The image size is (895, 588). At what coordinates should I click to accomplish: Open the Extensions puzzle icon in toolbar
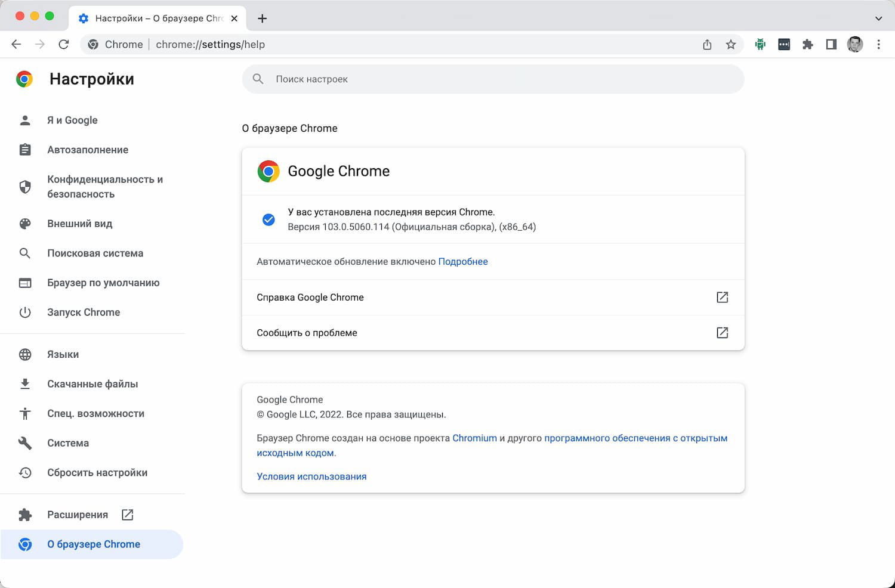808,44
